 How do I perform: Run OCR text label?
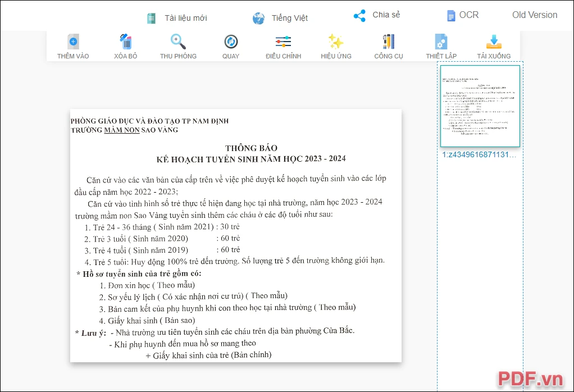pos(469,15)
